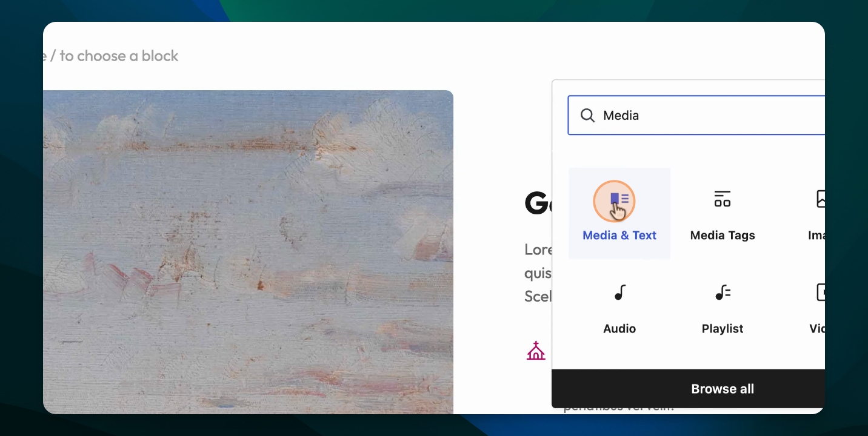This screenshot has height=436, width=868.
Task: Choose the Media Tags block icon
Action: (x=722, y=199)
